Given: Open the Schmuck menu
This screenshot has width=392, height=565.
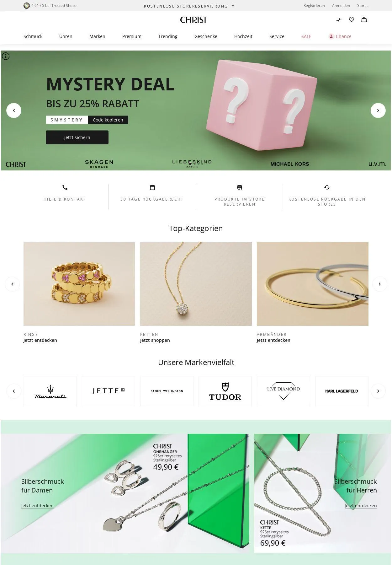Looking at the screenshot, I should pos(33,36).
